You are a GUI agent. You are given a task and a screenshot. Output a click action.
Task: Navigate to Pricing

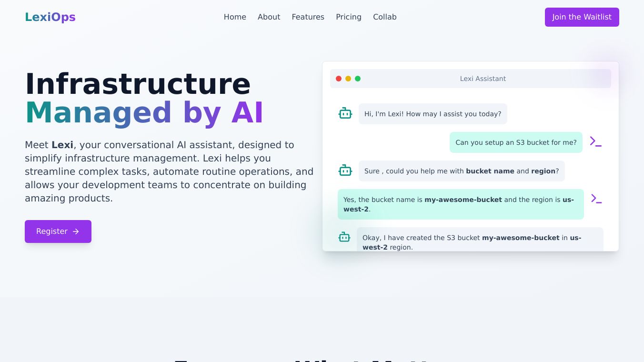tap(348, 17)
